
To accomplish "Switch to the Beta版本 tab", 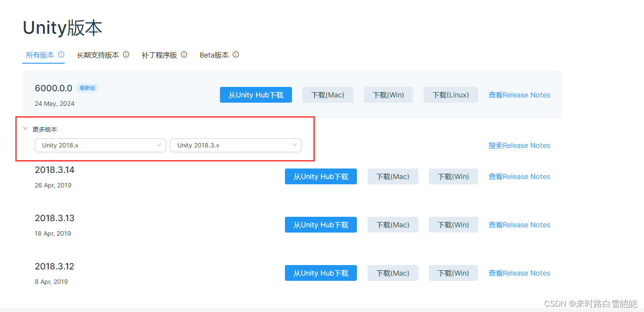I will point(214,54).
